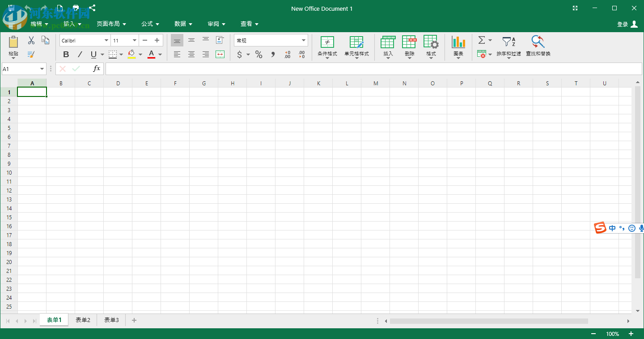Toggle underline formatting
This screenshot has height=339, width=644.
click(93, 54)
